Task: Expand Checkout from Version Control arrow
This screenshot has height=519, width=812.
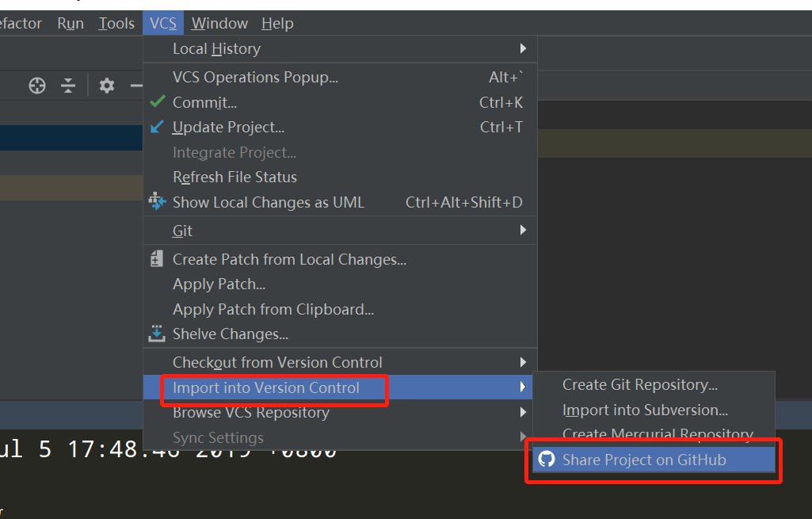Action: pos(523,362)
